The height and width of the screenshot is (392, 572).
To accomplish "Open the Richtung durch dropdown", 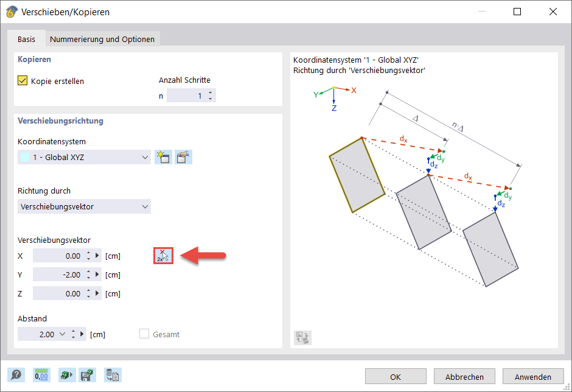I will 84,206.
